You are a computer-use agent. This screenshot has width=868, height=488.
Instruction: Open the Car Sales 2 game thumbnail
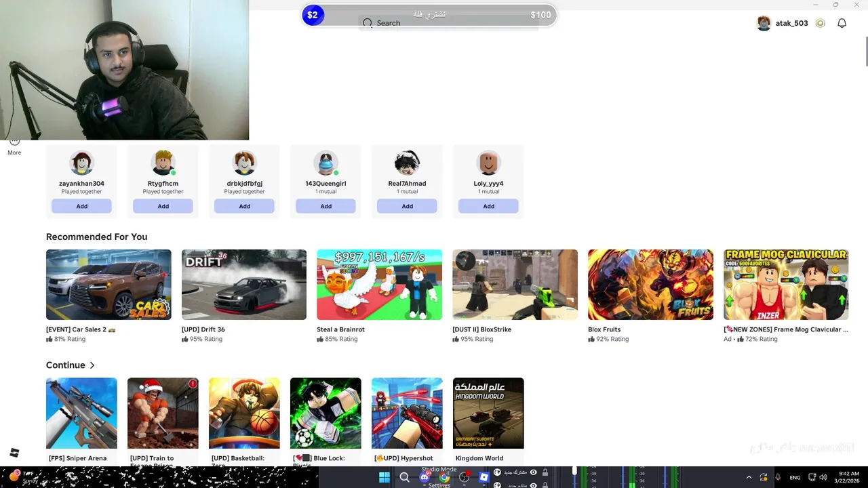tap(108, 285)
